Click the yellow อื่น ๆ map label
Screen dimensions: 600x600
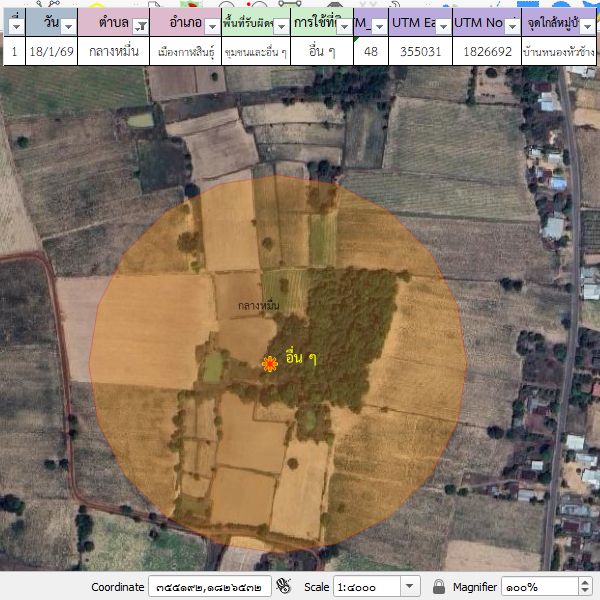click(301, 358)
